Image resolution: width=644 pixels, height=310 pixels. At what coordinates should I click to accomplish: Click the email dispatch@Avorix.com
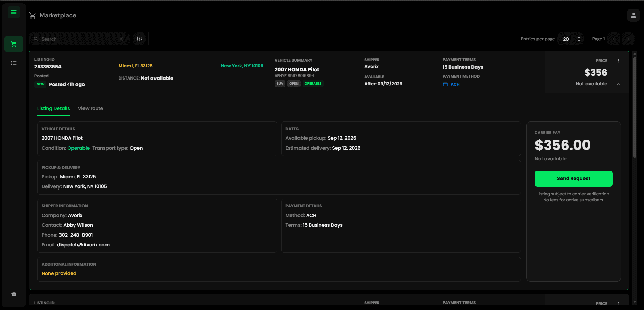click(83, 245)
